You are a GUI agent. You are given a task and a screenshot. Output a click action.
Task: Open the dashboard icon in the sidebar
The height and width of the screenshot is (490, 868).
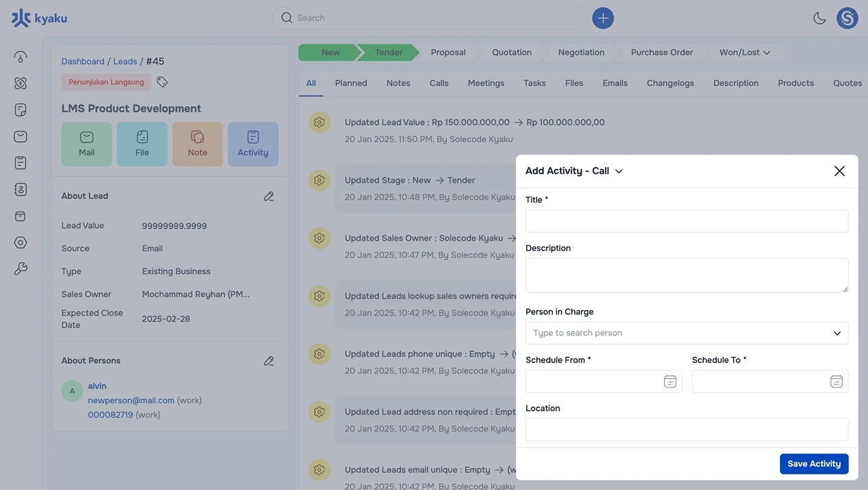(20, 56)
